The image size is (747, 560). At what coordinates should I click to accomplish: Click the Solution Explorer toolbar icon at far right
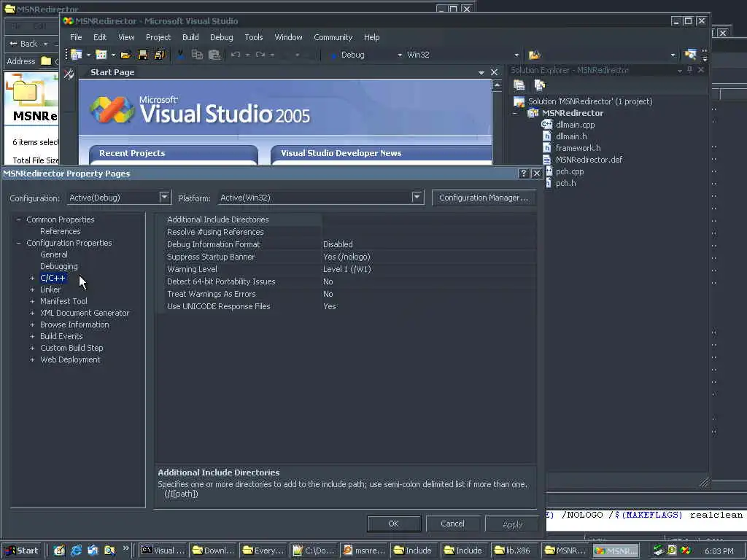tap(690, 55)
